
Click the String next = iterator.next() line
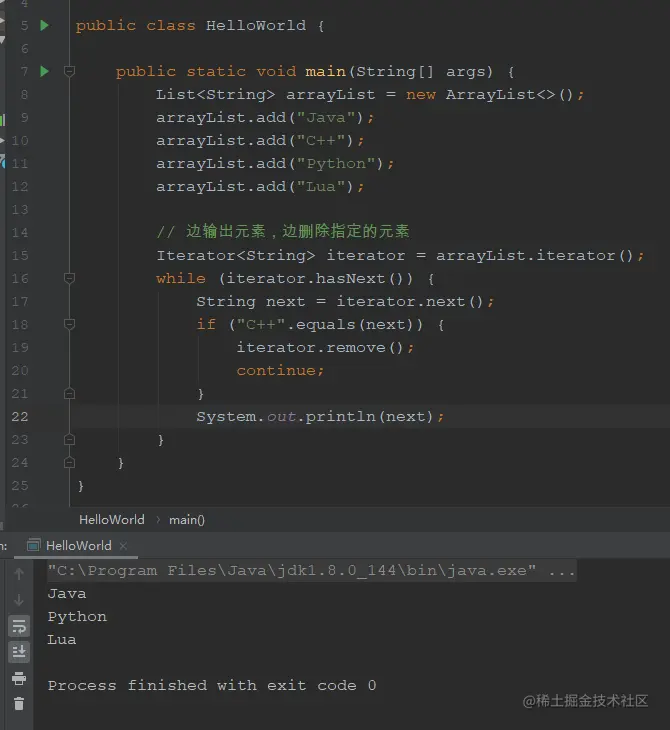[345, 302]
